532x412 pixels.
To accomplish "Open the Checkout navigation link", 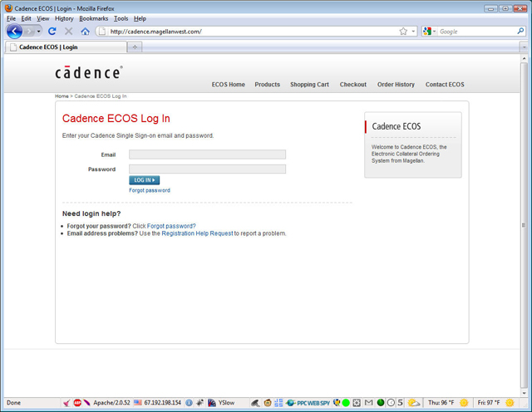I will coord(353,85).
